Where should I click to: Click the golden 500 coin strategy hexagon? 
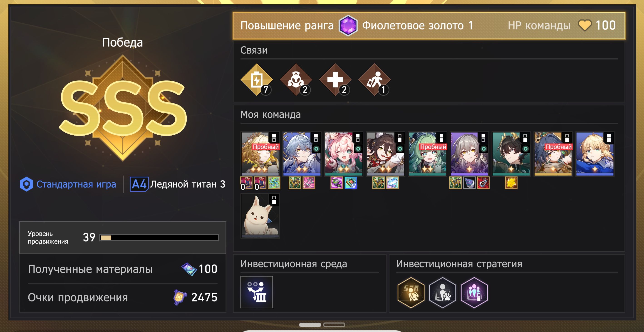411,292
